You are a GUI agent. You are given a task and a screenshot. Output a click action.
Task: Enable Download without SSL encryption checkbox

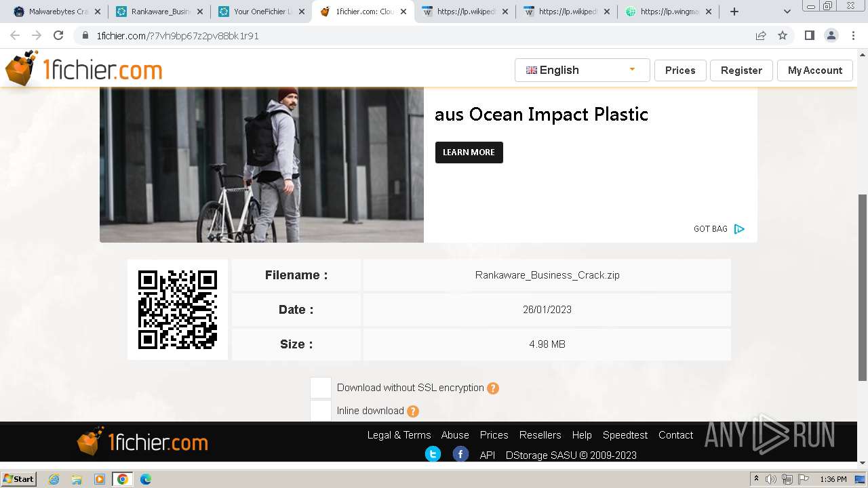(321, 388)
